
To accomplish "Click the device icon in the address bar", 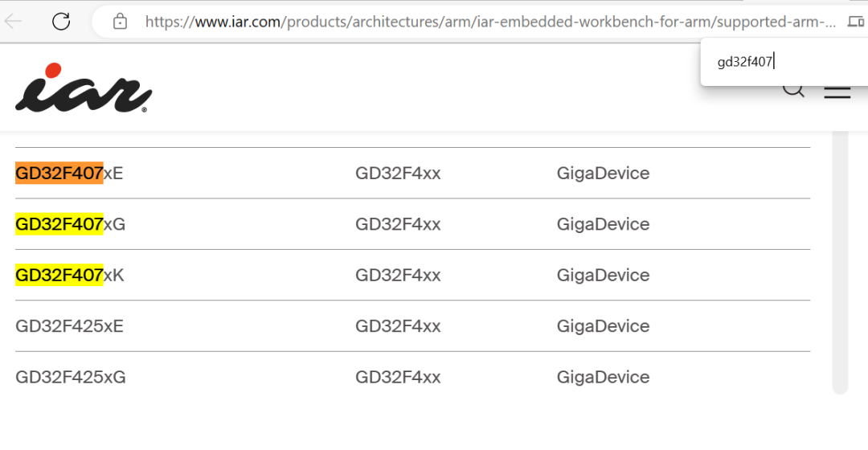I will 856,22.
